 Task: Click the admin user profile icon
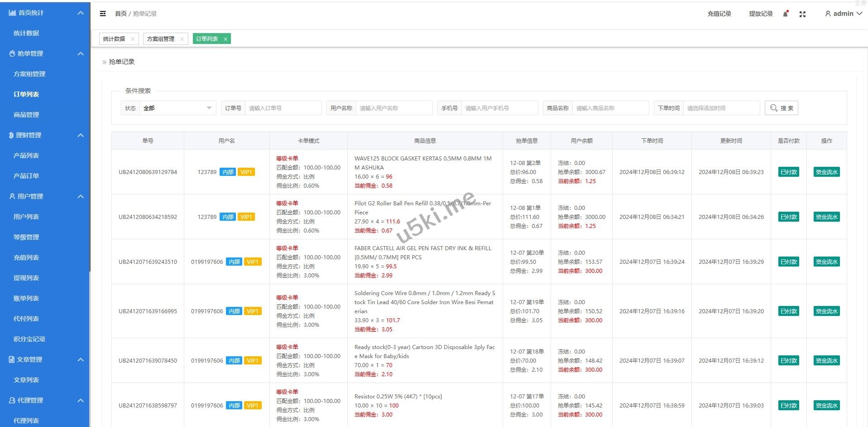point(828,14)
